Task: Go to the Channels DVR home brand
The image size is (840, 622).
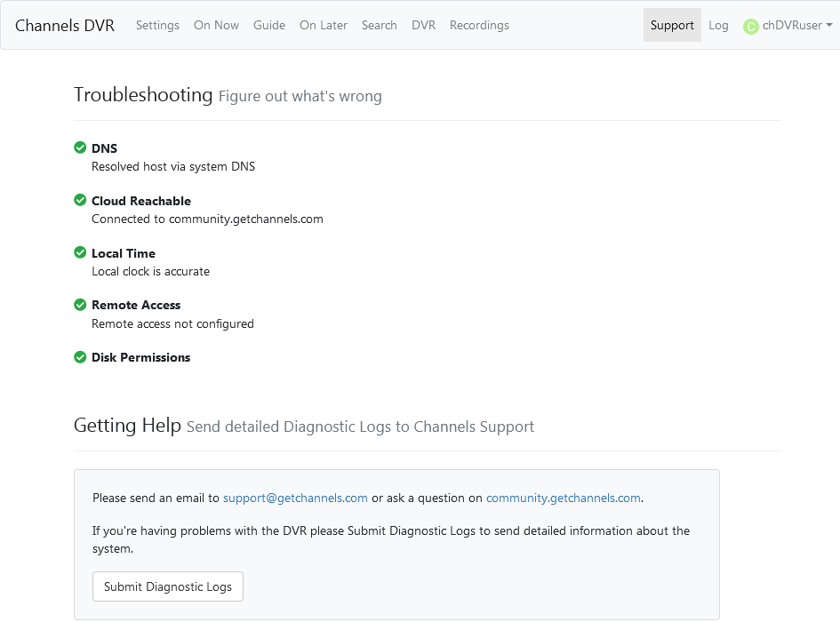Action: pyautogui.click(x=65, y=25)
